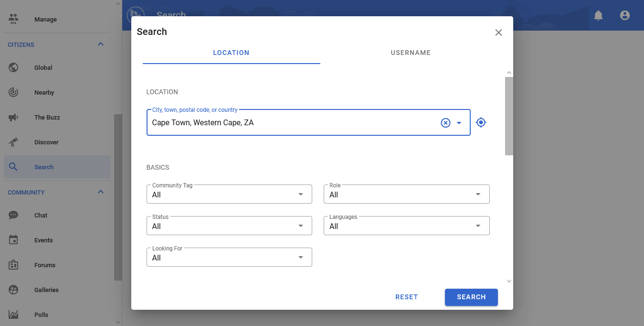The width and height of the screenshot is (644, 326).
Task: Click the dialog scrollbar down arrow
Action: pos(509,281)
